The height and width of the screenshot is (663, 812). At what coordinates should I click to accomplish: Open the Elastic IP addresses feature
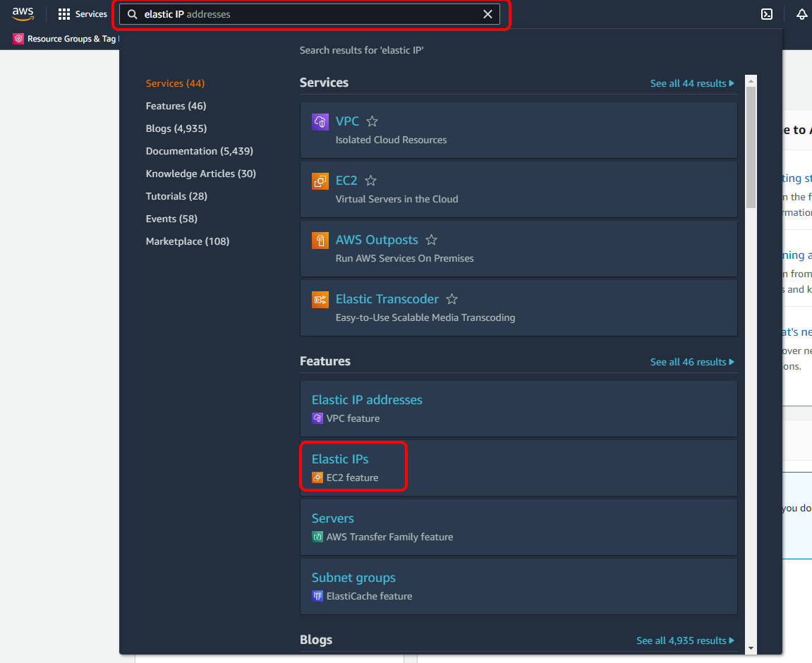(367, 400)
